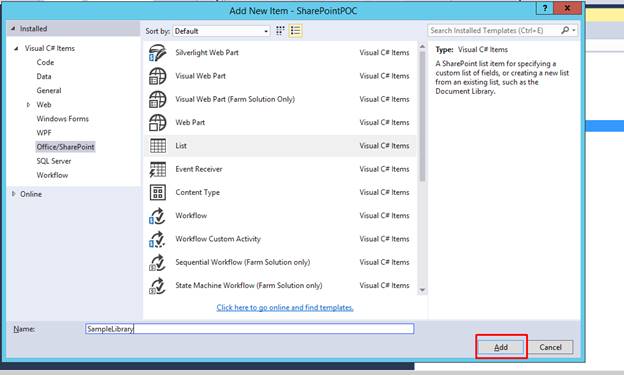Select the Code category
The image size is (624, 375).
(x=45, y=62)
